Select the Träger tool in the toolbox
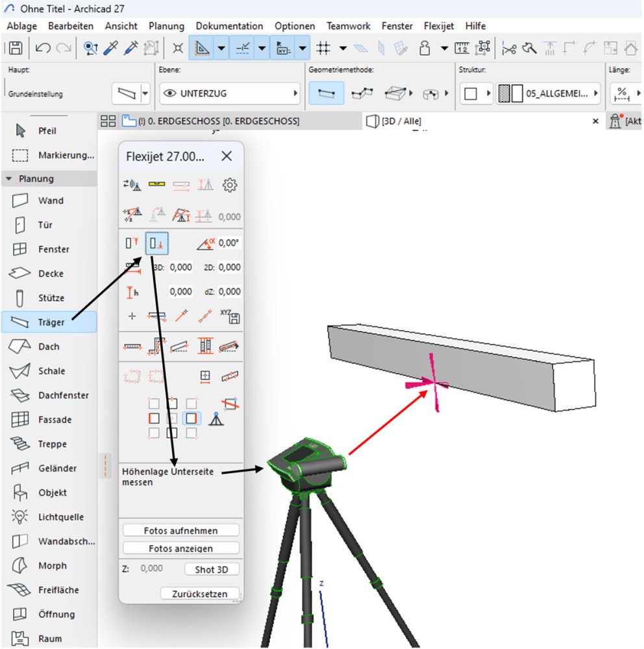Screen dimensions: 644x649 point(49,322)
